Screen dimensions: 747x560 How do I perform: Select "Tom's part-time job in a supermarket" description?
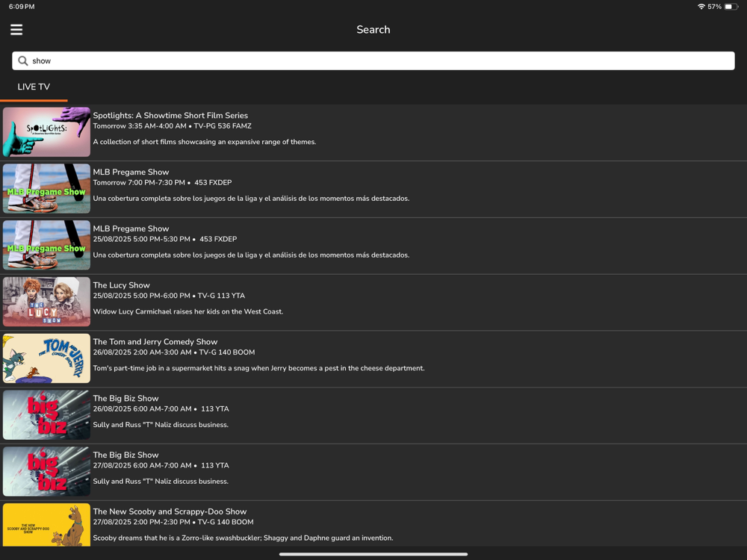click(x=258, y=368)
